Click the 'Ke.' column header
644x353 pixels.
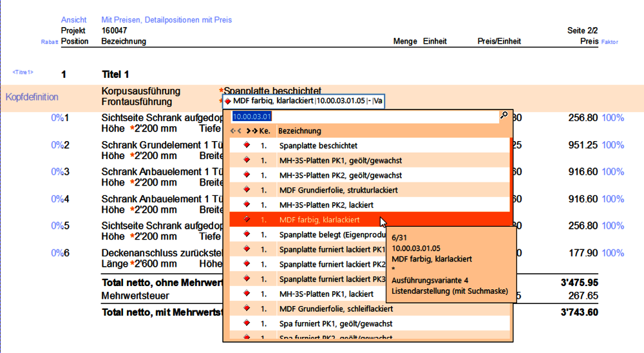[x=264, y=131]
